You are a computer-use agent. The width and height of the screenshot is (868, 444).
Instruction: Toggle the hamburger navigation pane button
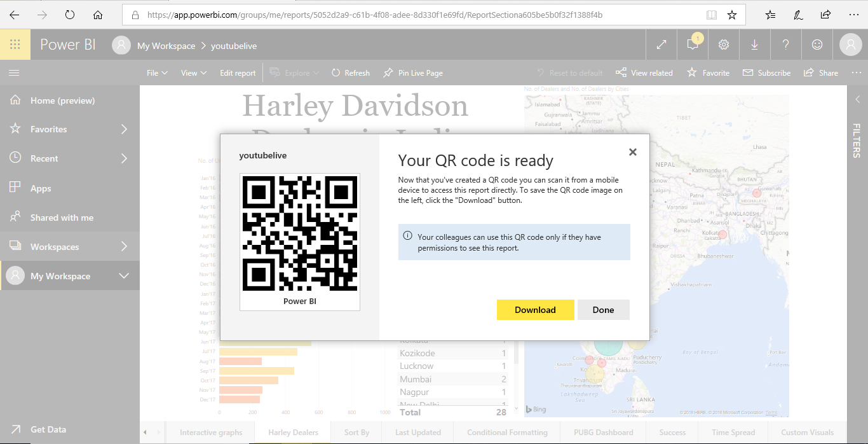(14, 73)
